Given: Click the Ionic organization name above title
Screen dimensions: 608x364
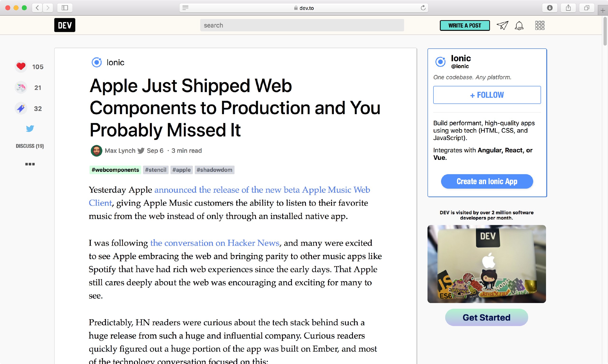Looking at the screenshot, I should click(115, 63).
